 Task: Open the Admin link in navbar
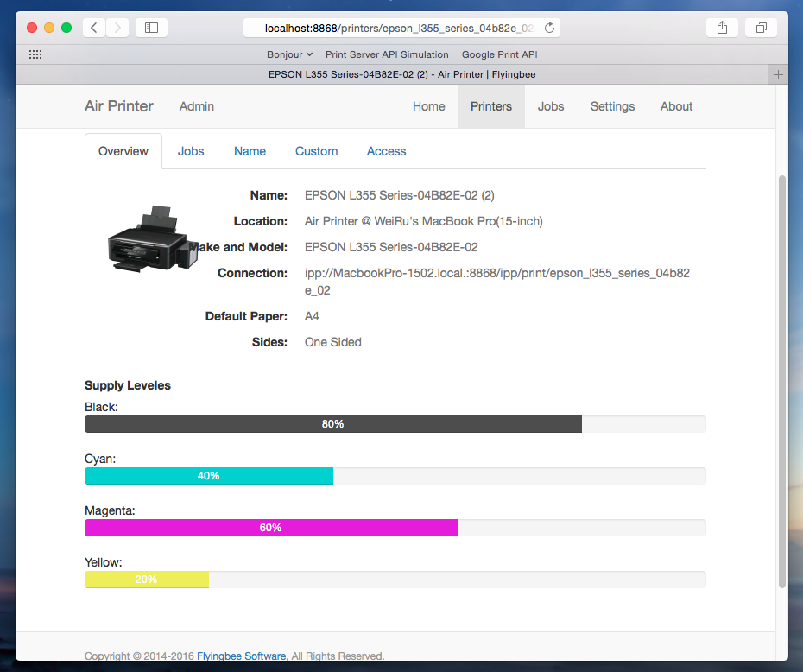197,106
